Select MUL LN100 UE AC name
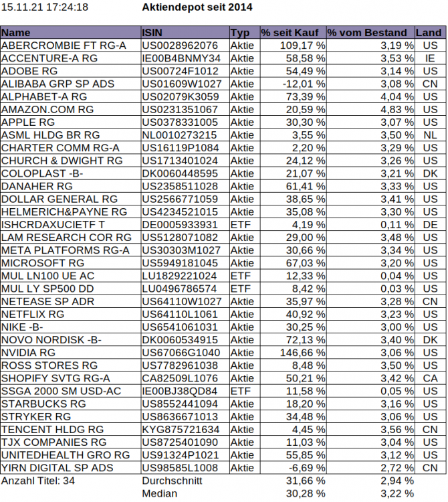 (x=70, y=276)
